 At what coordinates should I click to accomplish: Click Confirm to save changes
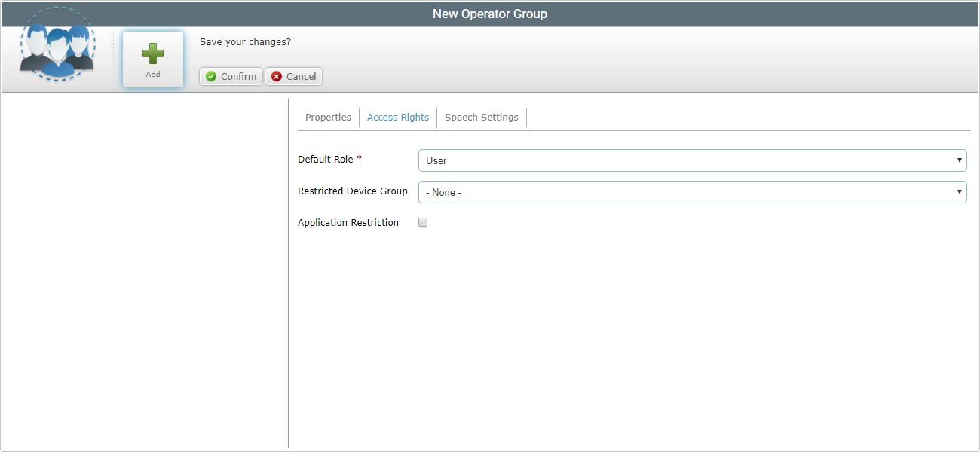[230, 76]
